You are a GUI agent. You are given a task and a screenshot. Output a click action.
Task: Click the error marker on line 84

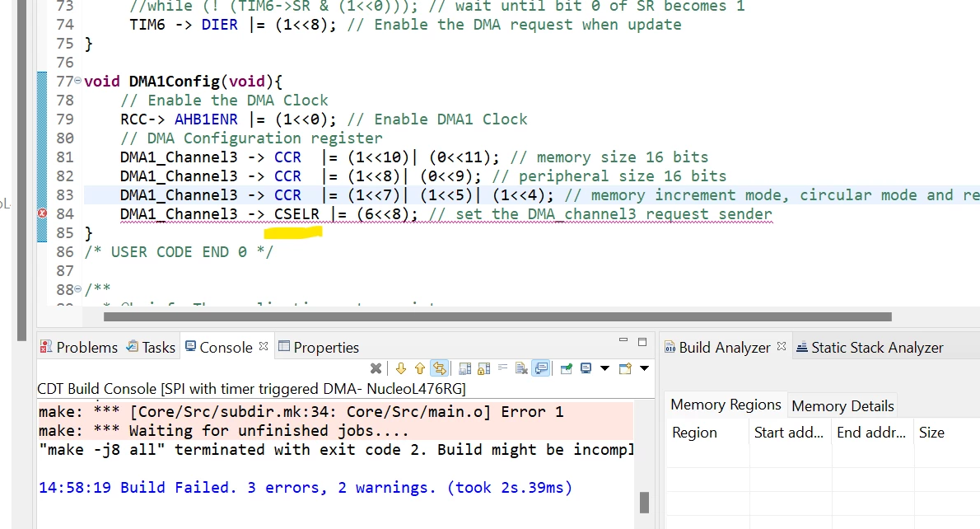(x=42, y=214)
